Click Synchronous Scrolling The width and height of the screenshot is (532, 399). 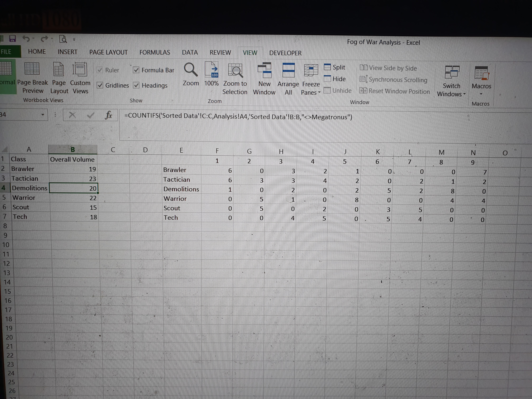coord(393,80)
